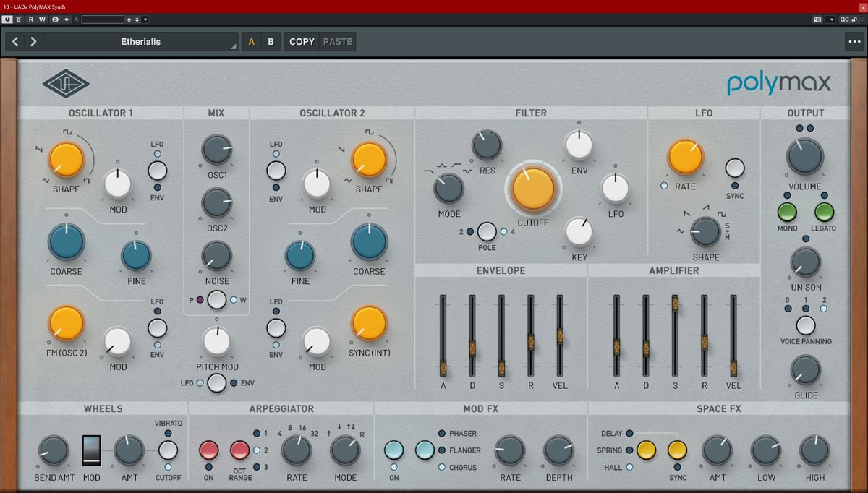The height and width of the screenshot is (493, 868).
Task: Click the filter KEY knob
Action: (579, 231)
